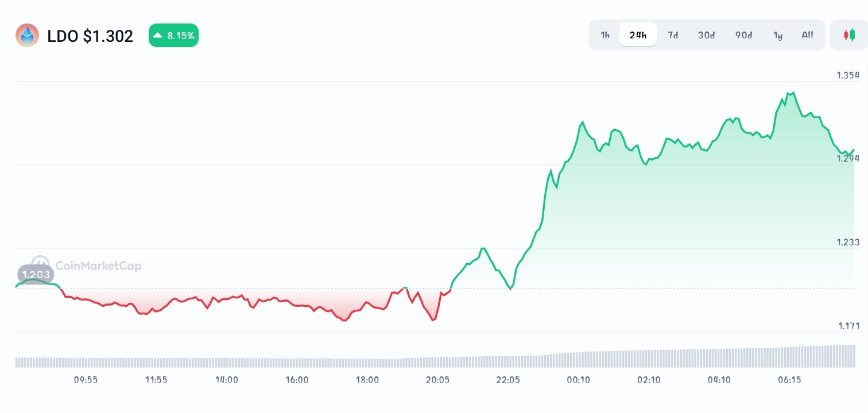Select the 90d time range
Image resolution: width=868 pixels, height=413 pixels.
[x=743, y=35]
